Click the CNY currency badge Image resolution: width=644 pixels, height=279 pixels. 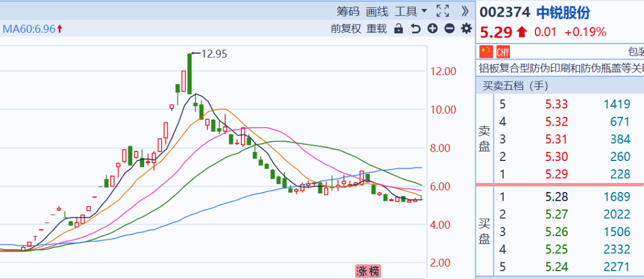pos(503,51)
